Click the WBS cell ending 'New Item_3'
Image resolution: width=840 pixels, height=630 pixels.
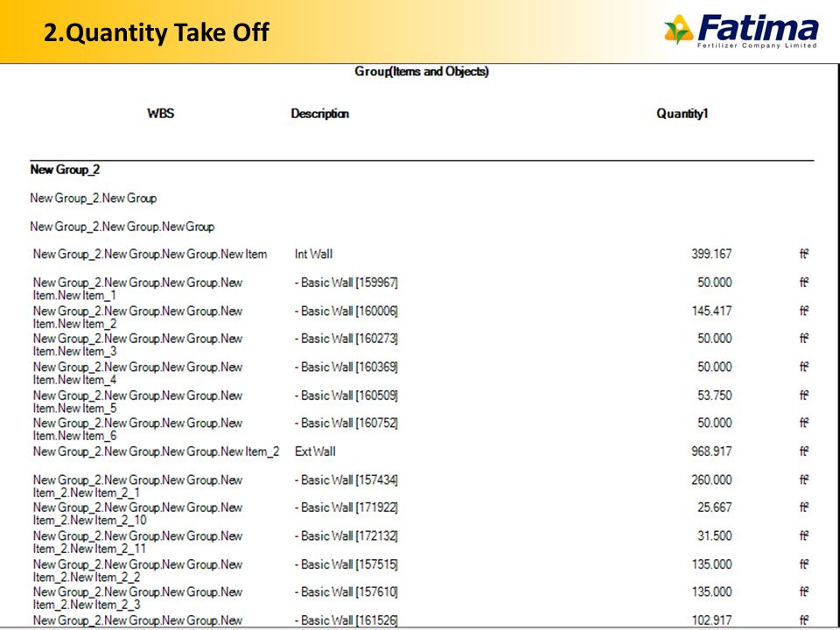pyautogui.click(x=137, y=345)
